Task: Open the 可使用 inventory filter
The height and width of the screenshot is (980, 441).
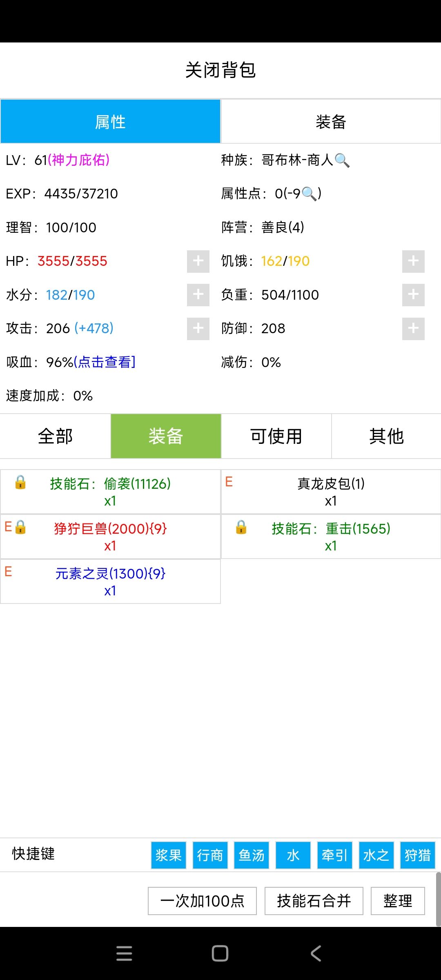Action: coord(276,436)
